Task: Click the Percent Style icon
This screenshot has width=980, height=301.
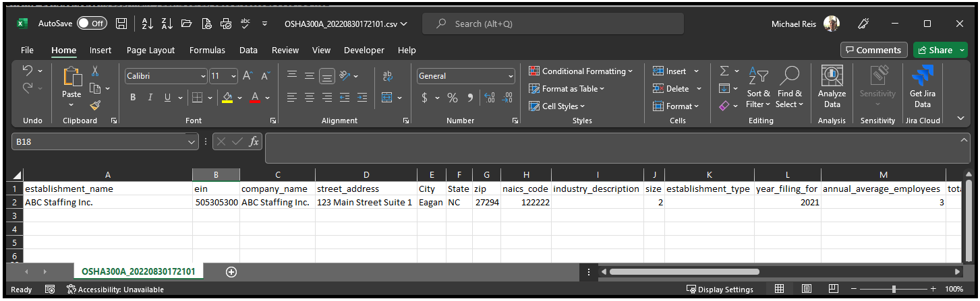Action: [452, 98]
